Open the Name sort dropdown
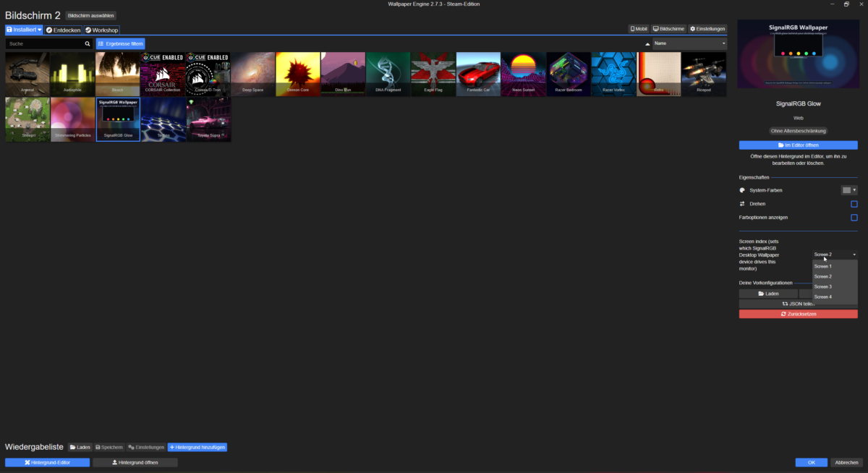Viewport: 868px width, 473px height. [689, 43]
